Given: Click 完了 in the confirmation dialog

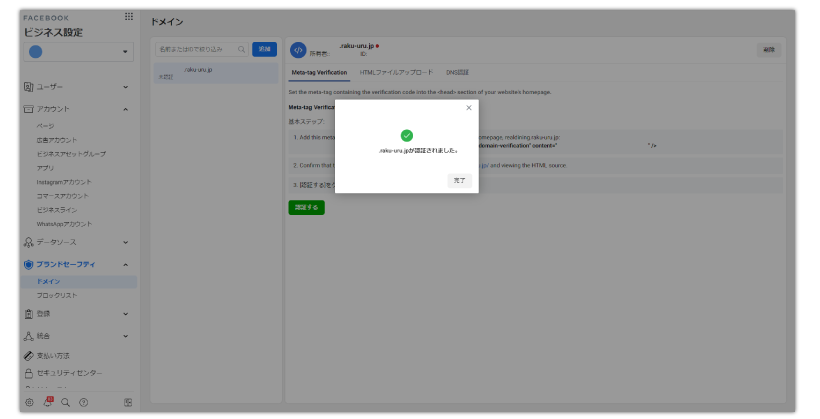Looking at the screenshot, I should 460,180.
